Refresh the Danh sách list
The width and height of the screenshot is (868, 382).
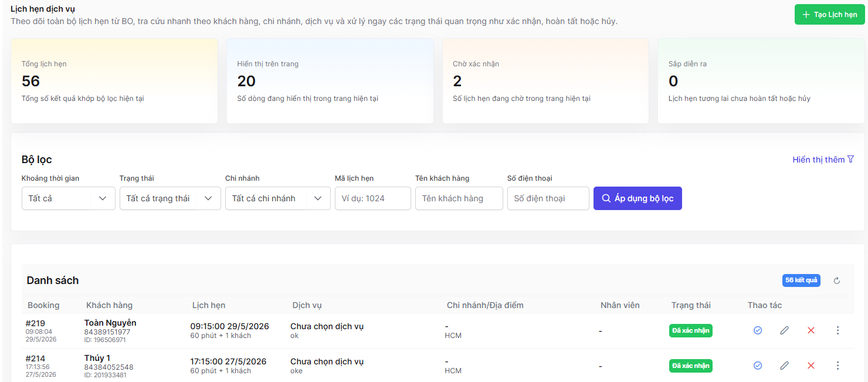[x=837, y=280]
